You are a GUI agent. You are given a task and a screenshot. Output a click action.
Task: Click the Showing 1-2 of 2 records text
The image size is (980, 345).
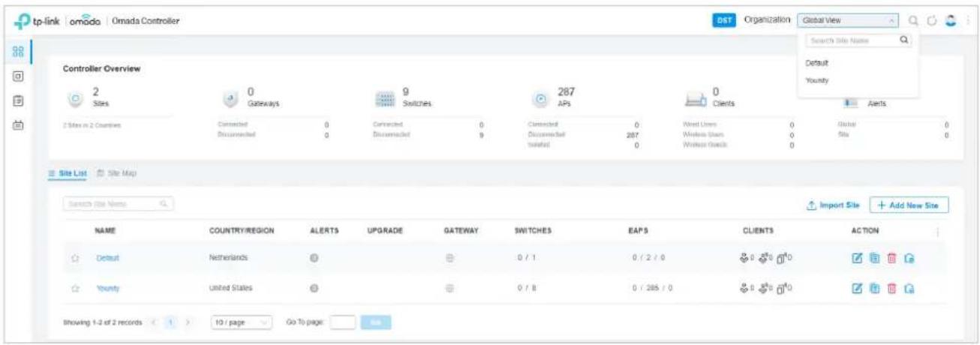tap(103, 322)
